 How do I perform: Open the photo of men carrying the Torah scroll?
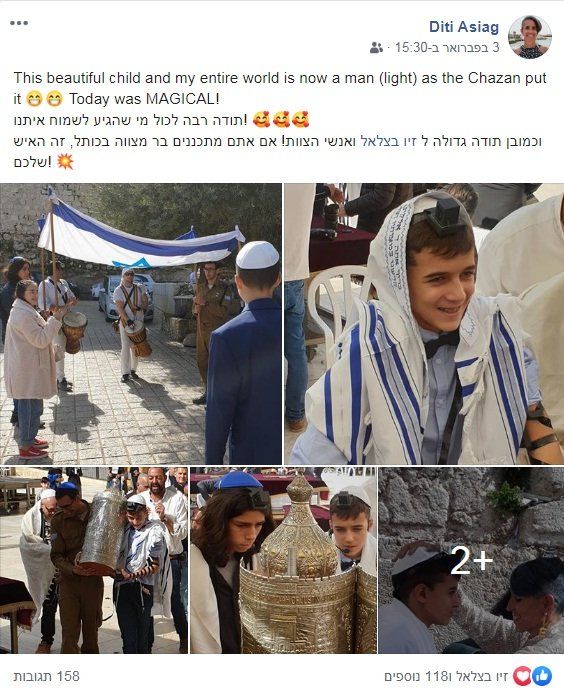(94, 560)
